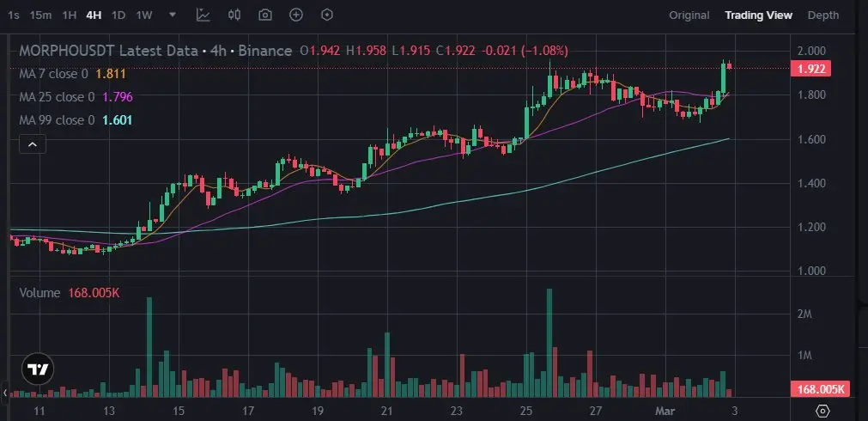Select the 15m timeframe

39,15
